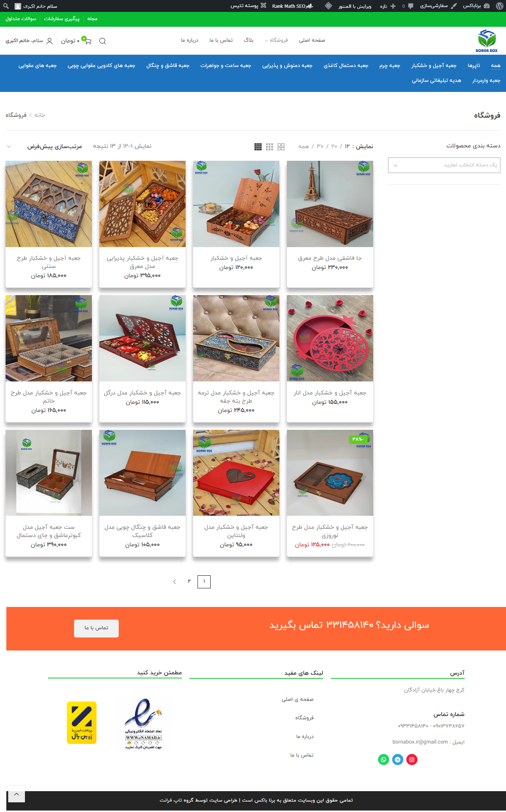Open the pomegranate nut box thumbnail
This screenshot has width=506, height=812.
click(330, 338)
